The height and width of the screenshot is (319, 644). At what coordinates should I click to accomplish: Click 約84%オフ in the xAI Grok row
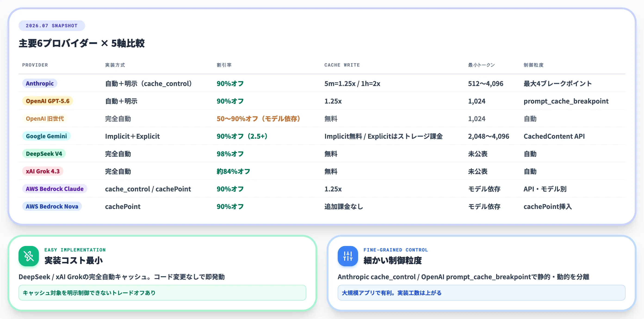(233, 171)
